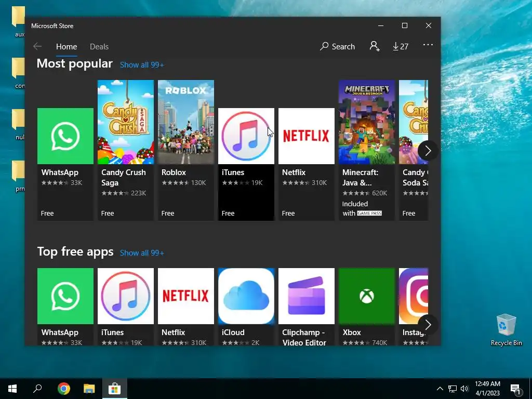The height and width of the screenshot is (399, 532).
Task: Click the Microsoft Store window title
Action: [52, 26]
